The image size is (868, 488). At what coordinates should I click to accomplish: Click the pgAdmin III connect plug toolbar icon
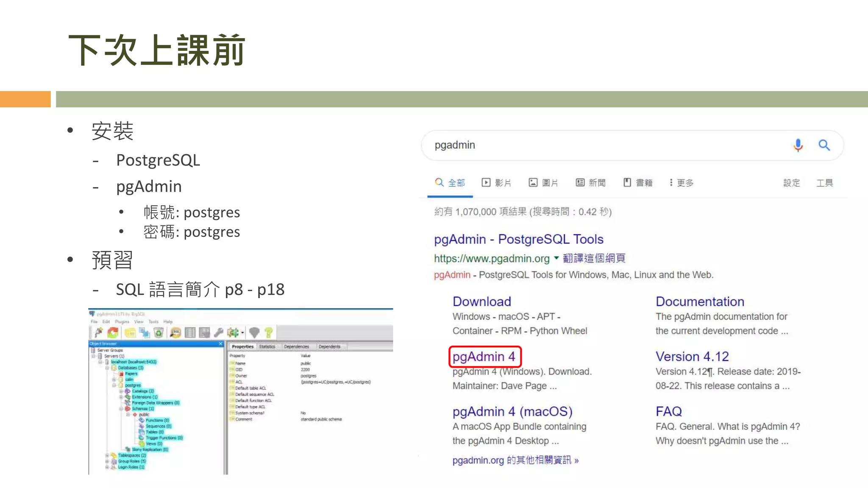[x=99, y=333]
